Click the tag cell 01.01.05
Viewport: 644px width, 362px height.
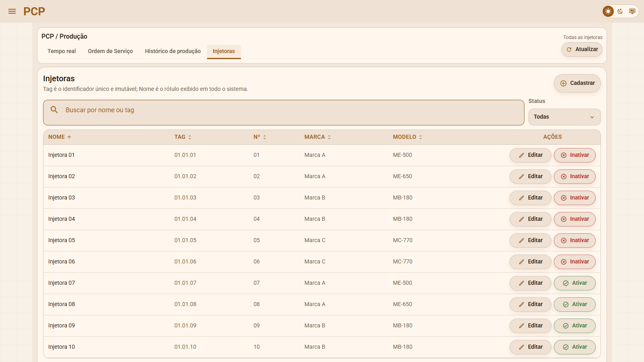(x=185, y=241)
